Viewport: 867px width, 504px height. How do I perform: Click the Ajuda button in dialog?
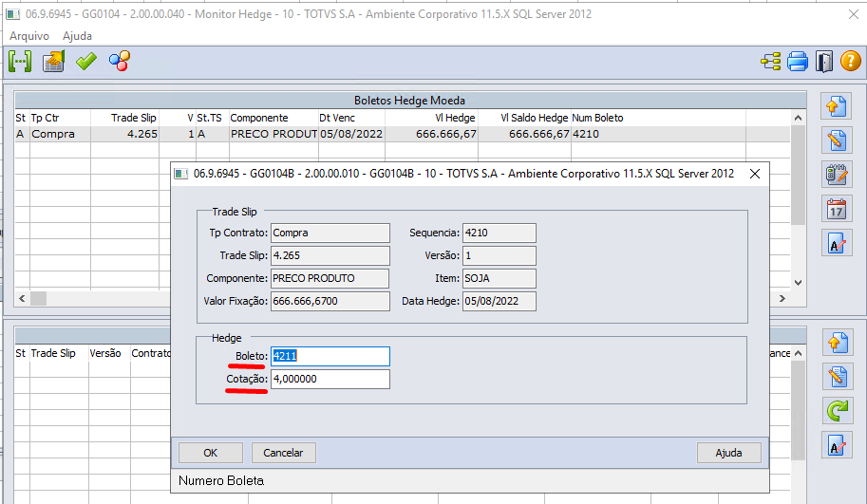click(x=728, y=453)
